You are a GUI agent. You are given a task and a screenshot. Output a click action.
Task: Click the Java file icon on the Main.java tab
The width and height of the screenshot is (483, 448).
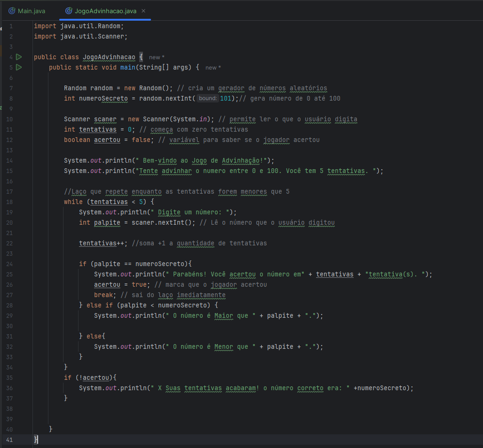point(12,11)
